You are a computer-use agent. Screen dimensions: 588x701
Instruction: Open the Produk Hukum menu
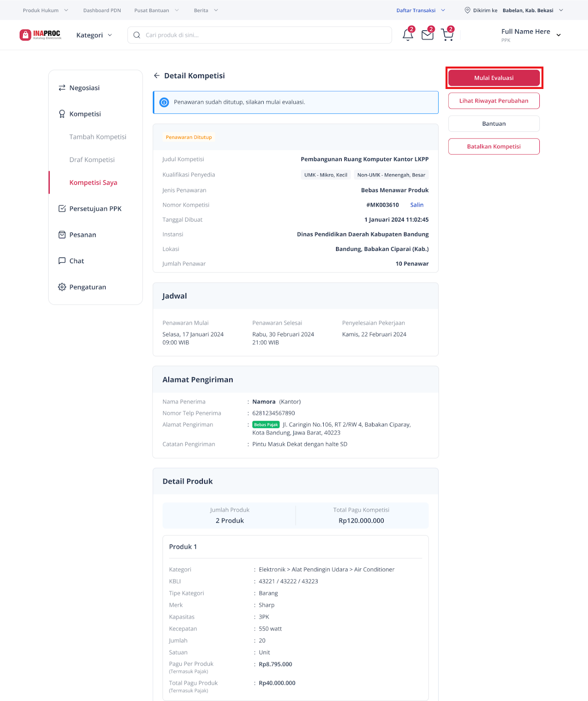pos(45,11)
